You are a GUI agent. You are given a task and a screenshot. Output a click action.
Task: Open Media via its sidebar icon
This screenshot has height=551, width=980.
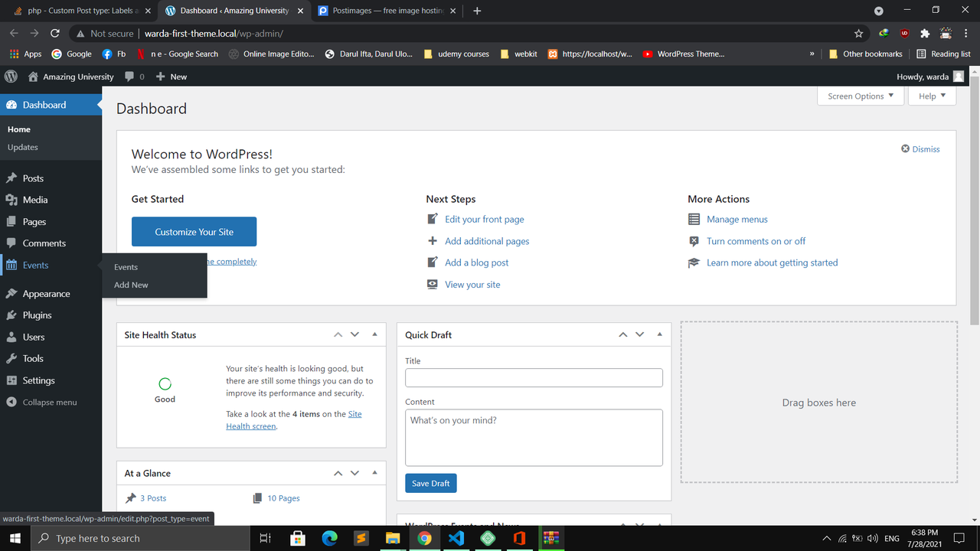coord(11,200)
